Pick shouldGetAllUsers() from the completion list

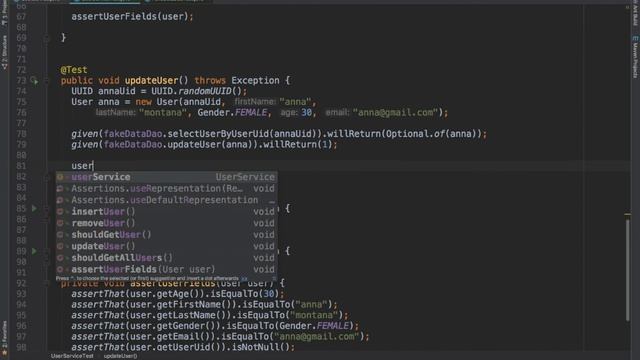(x=167, y=258)
